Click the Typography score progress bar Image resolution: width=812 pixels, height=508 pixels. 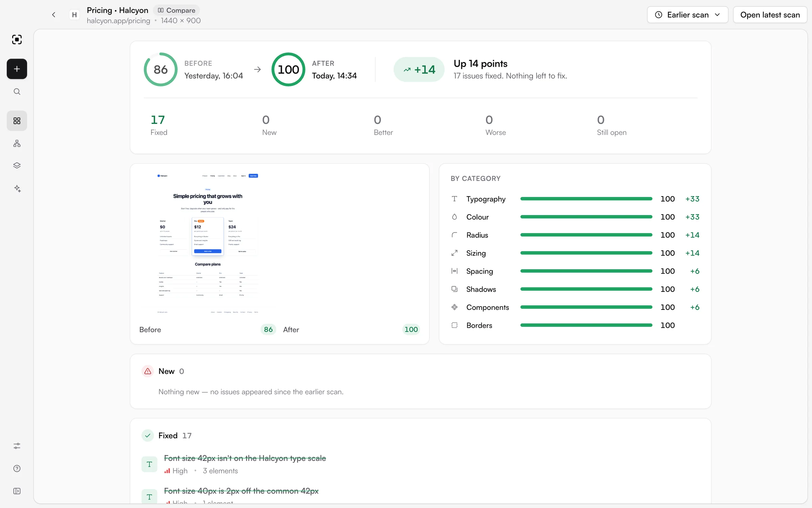[586, 199]
